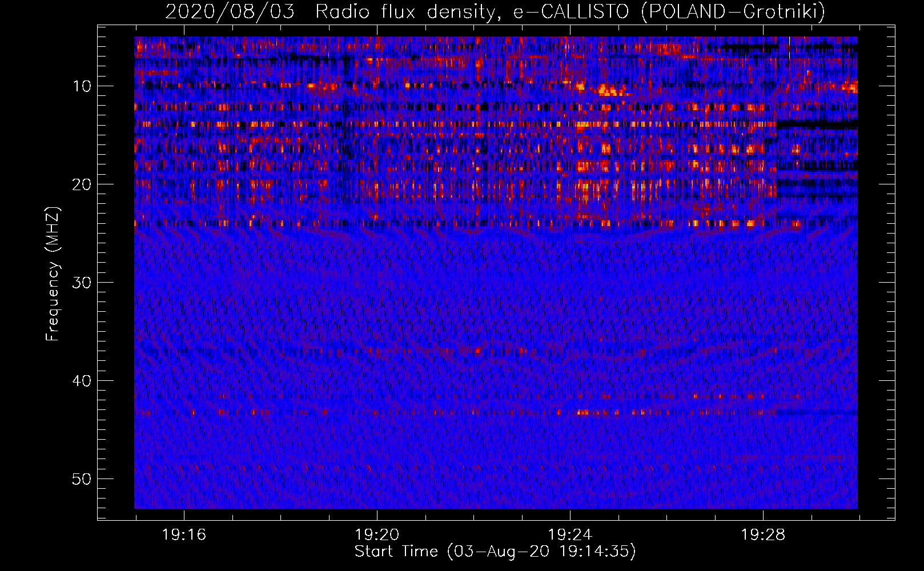Screen dimensions: 924x571
Task: Choose the 19:28 time axis label
Action: [763, 535]
